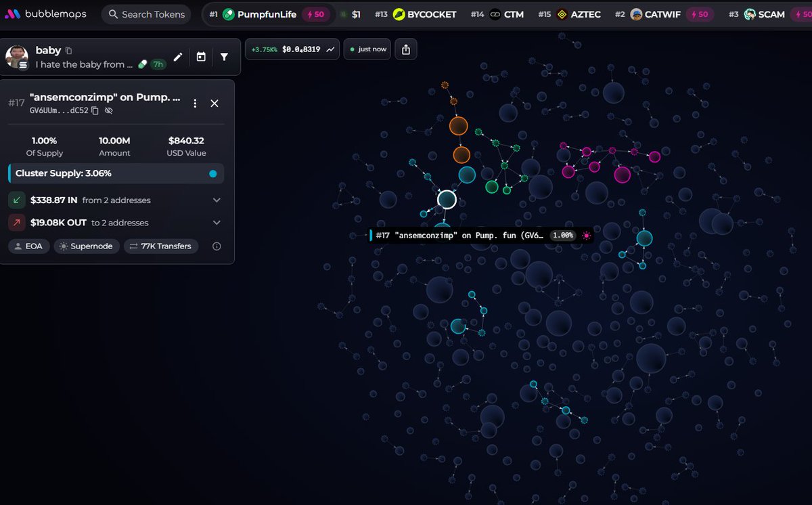Open the BYCOCKET trending token

pyautogui.click(x=415, y=14)
